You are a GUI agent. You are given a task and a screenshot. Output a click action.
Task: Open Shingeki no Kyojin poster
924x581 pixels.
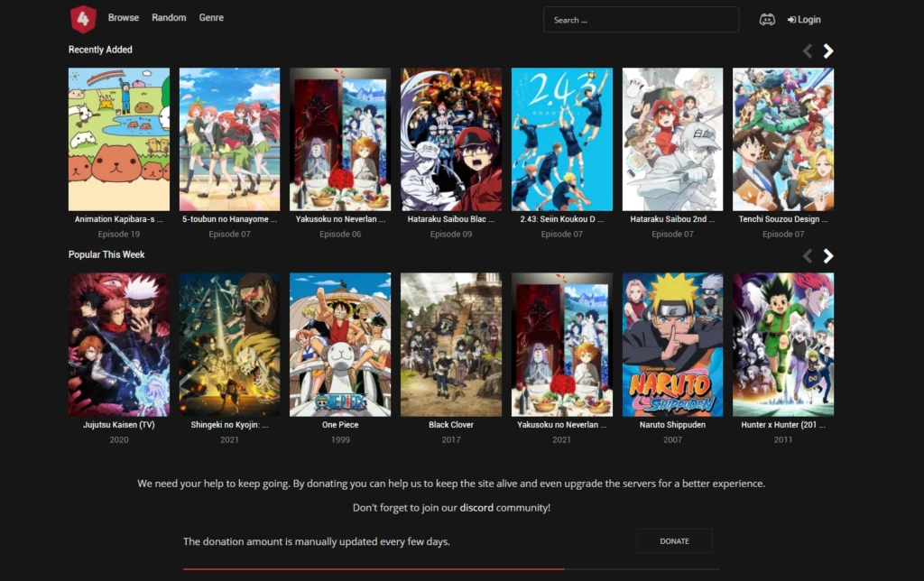pyautogui.click(x=230, y=344)
